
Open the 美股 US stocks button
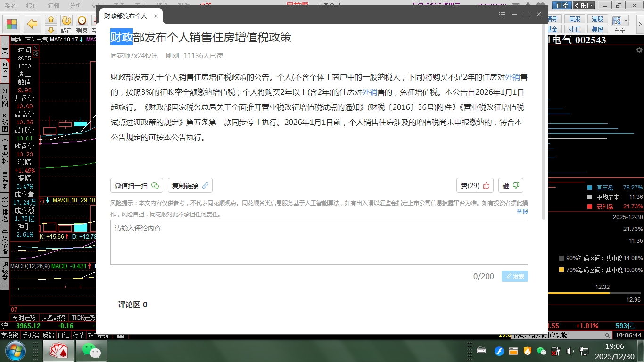597,29
